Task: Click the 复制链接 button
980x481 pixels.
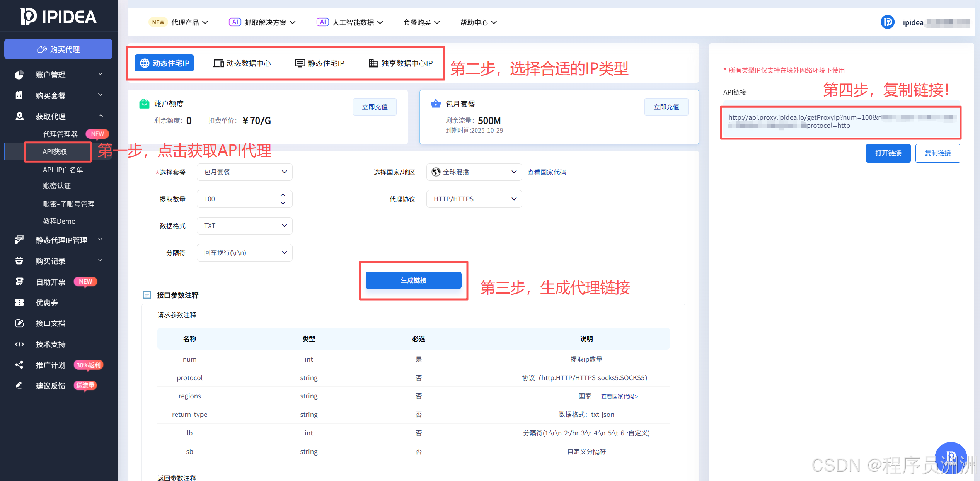Action: pyautogui.click(x=937, y=153)
